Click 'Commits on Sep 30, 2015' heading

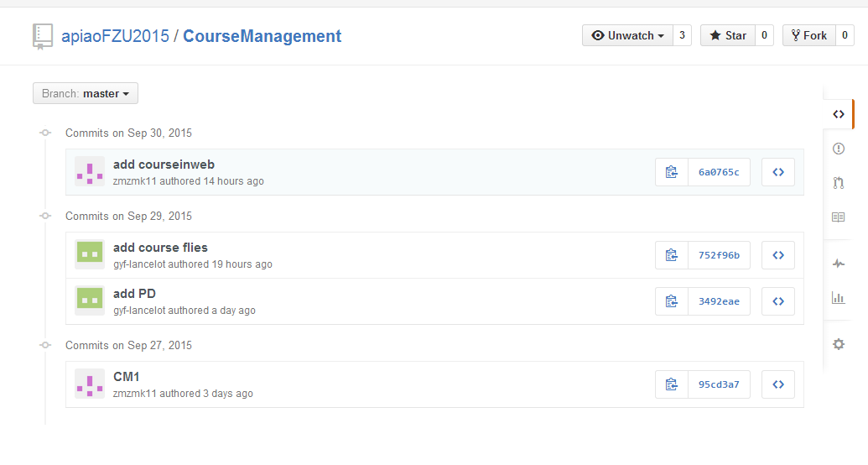(x=128, y=133)
